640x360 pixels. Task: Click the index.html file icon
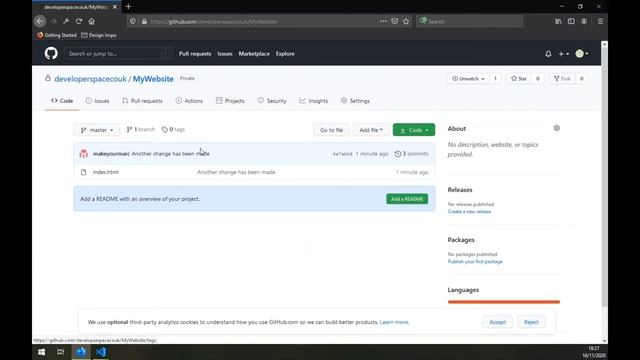(x=84, y=172)
